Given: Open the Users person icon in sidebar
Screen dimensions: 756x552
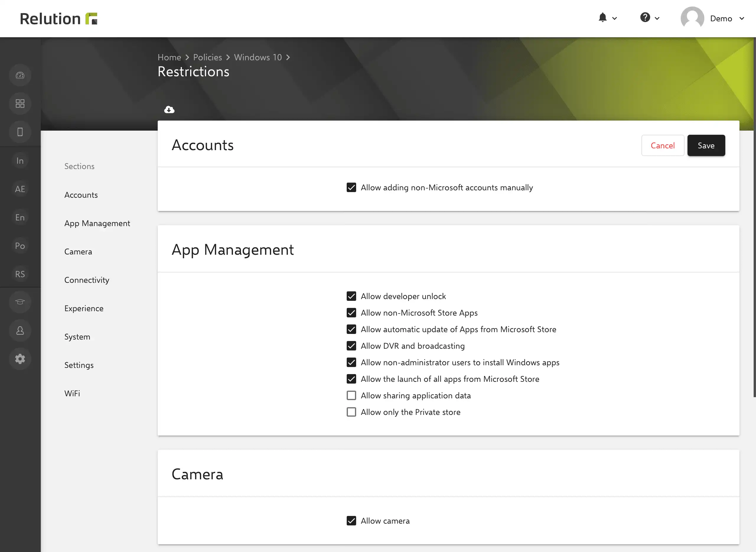Looking at the screenshot, I should click(20, 330).
